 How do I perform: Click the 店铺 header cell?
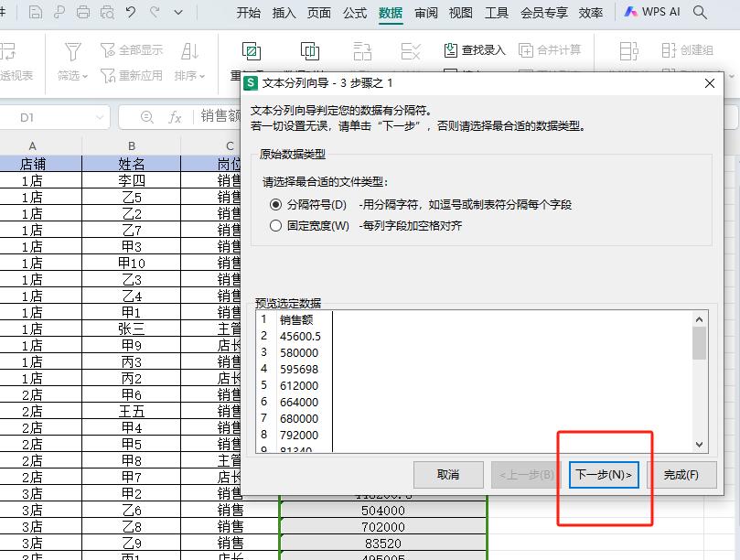(x=33, y=164)
